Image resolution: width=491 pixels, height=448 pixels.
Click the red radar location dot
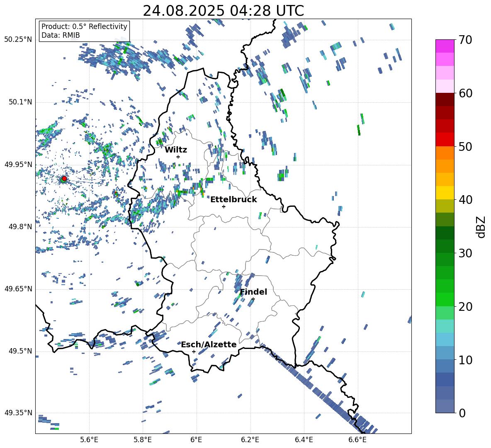(x=64, y=178)
